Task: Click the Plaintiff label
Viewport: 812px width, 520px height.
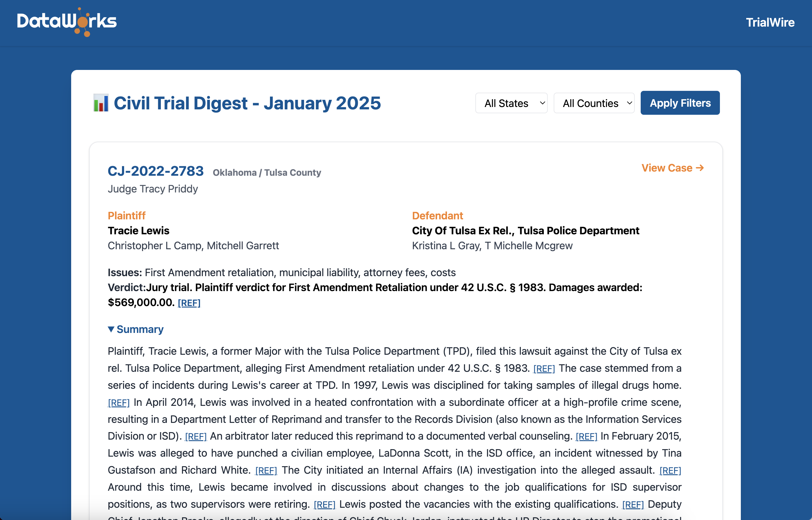Action: point(127,215)
